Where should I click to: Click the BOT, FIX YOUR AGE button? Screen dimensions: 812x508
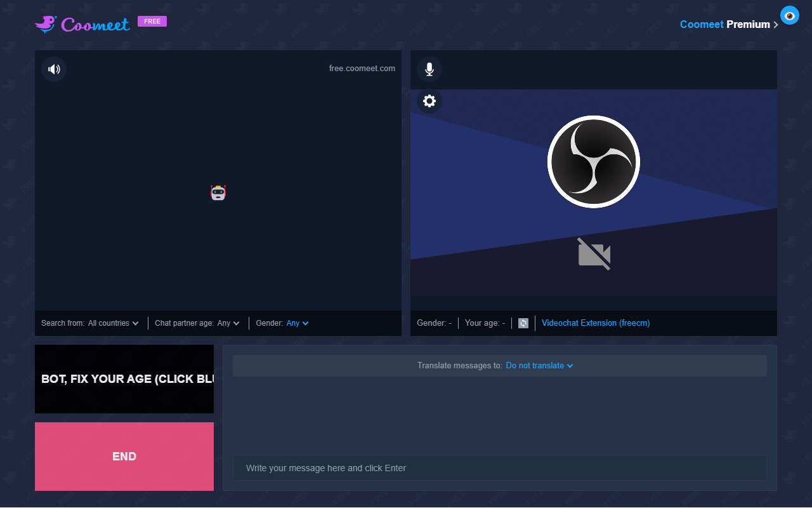[124, 379]
